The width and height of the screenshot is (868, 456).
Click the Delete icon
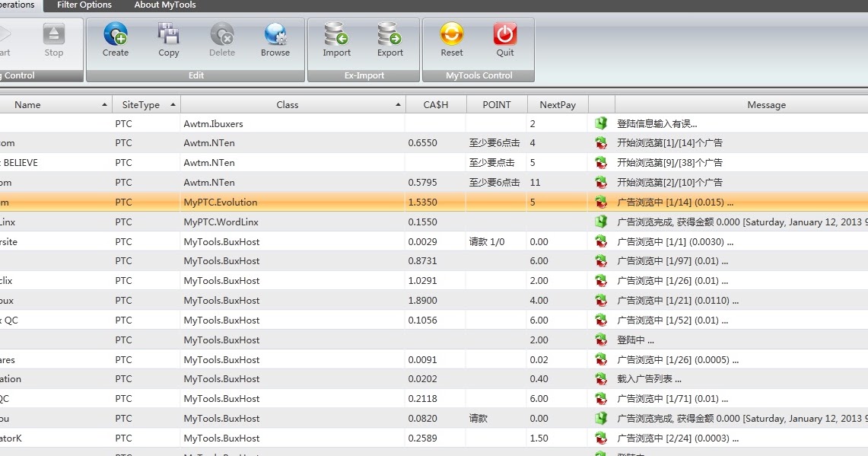coord(222,34)
